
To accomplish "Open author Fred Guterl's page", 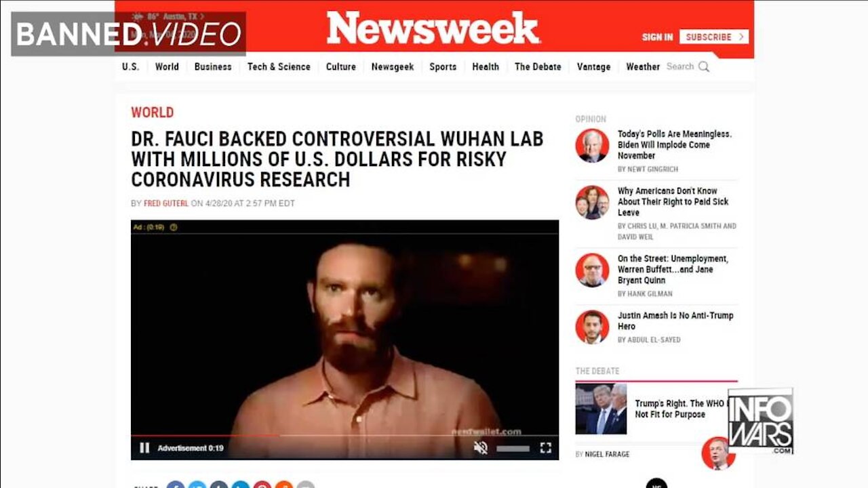I will (166, 203).
